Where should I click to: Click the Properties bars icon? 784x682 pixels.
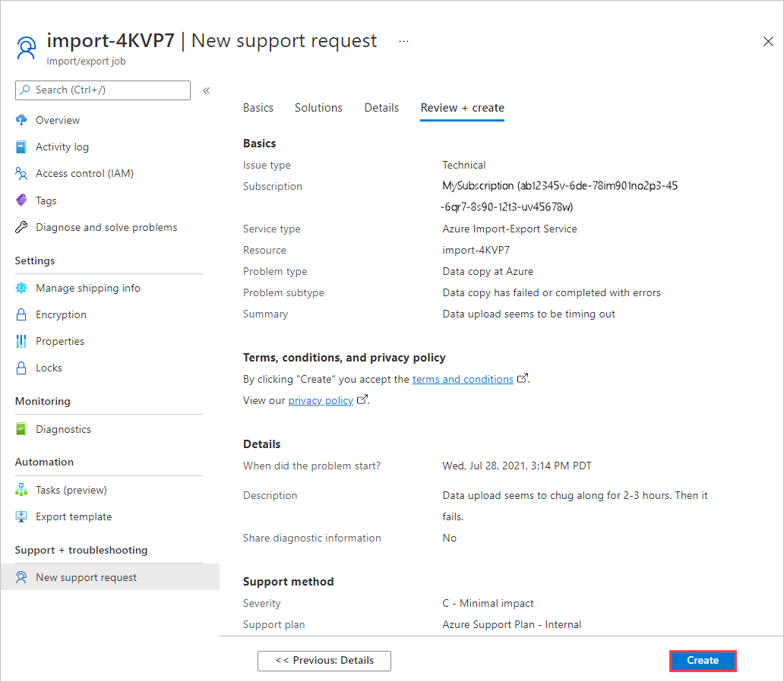21,341
